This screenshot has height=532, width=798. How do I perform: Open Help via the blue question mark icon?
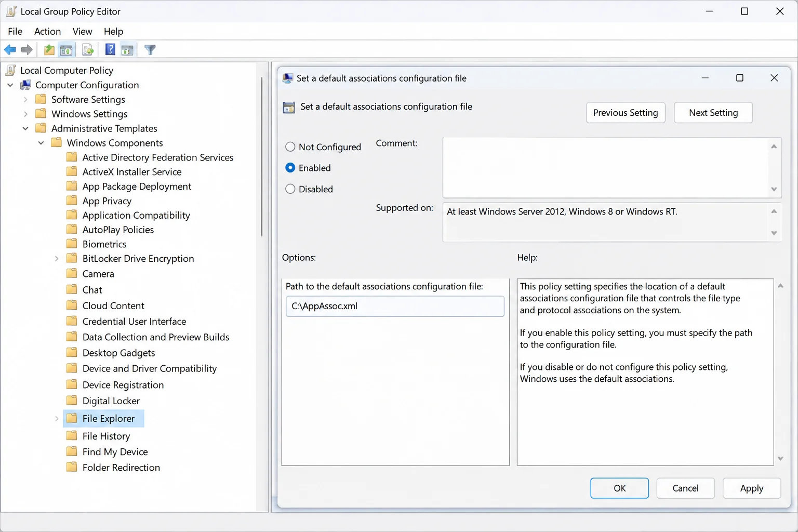point(110,50)
